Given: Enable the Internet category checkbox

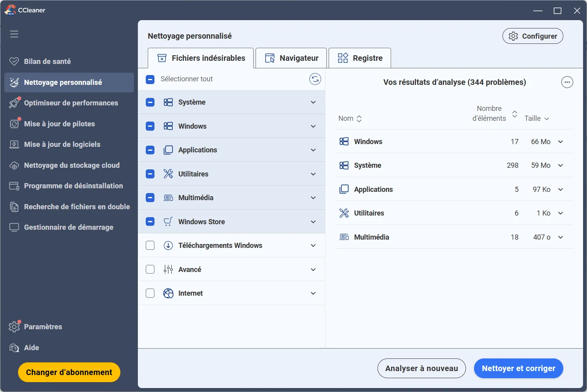Looking at the screenshot, I should pyautogui.click(x=150, y=293).
